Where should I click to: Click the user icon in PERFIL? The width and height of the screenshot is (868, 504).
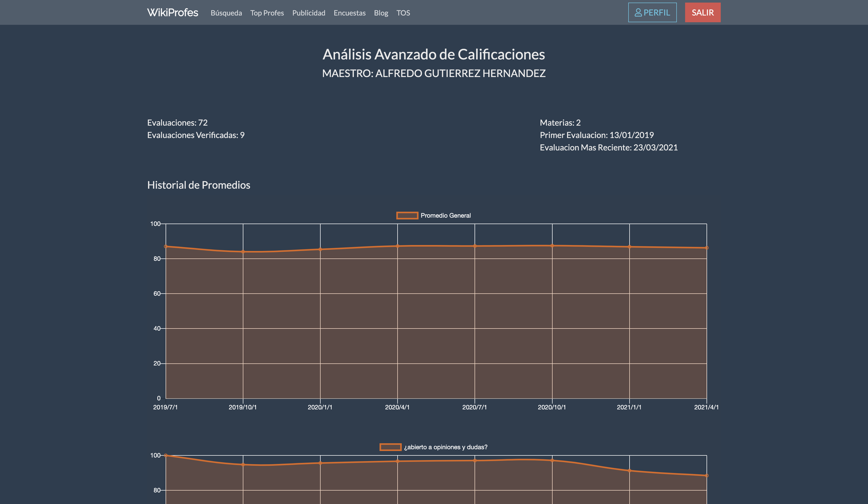click(x=638, y=12)
